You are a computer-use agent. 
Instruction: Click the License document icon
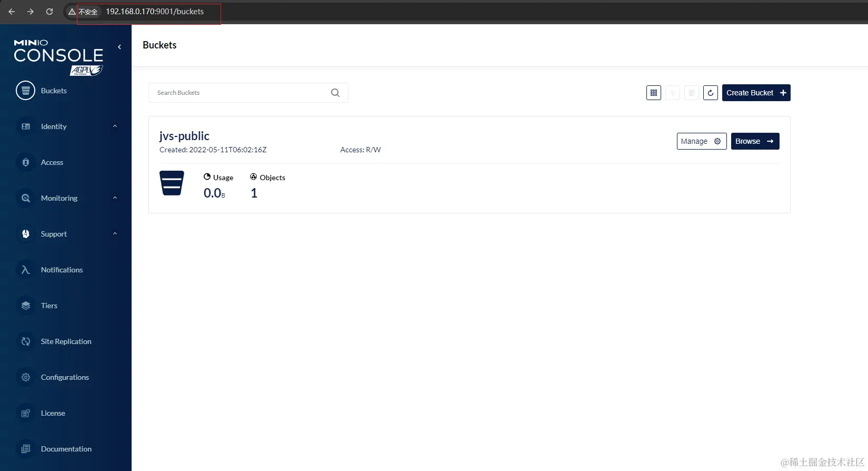tap(25, 413)
